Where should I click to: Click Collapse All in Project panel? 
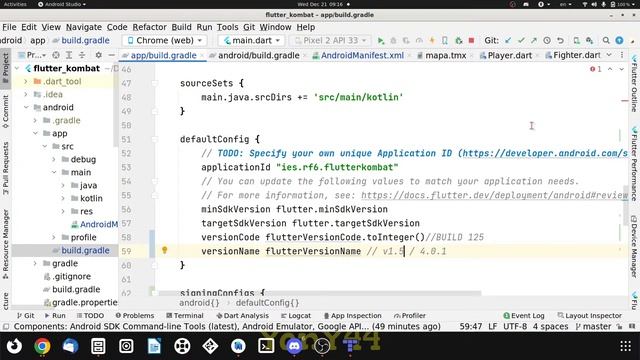point(82,55)
